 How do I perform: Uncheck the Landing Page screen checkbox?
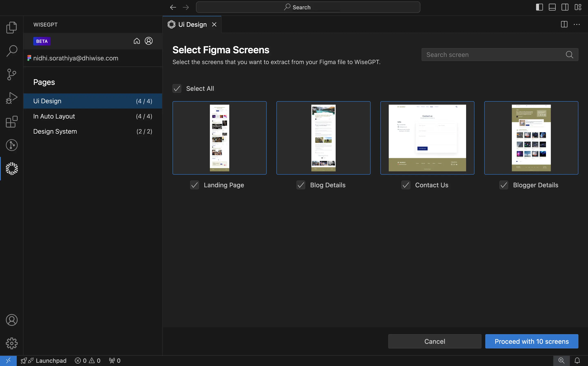(x=194, y=185)
